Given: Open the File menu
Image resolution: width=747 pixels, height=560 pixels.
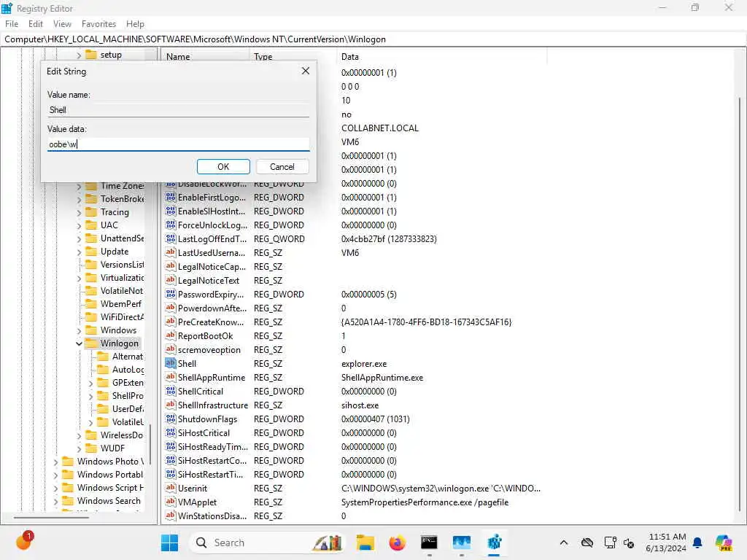Looking at the screenshot, I should coord(12,24).
